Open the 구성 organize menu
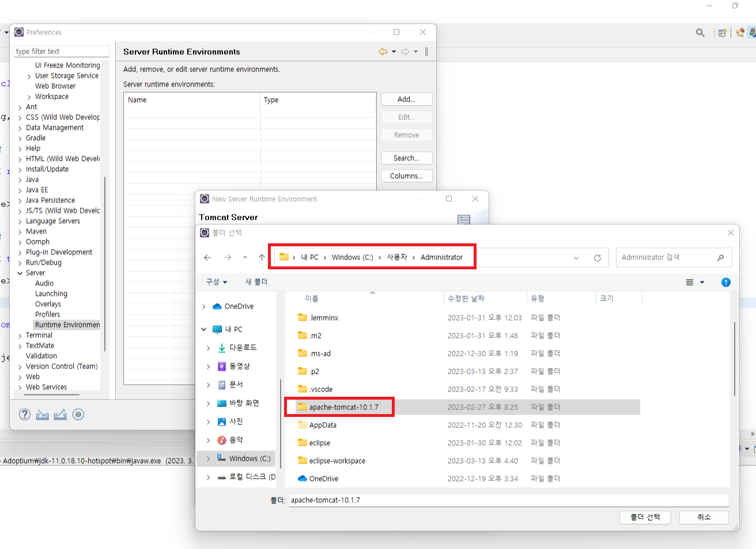This screenshot has width=756, height=549. 217,282
